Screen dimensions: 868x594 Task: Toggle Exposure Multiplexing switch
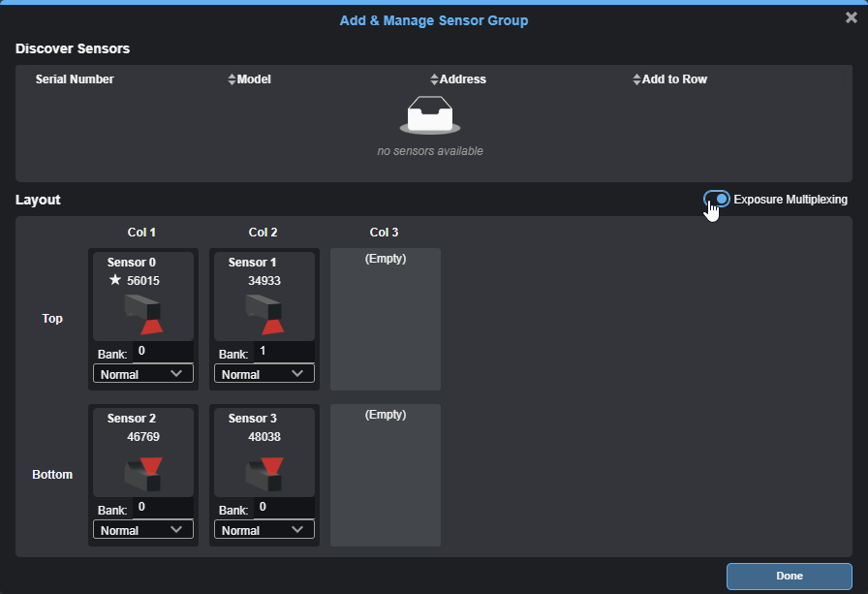pos(717,200)
